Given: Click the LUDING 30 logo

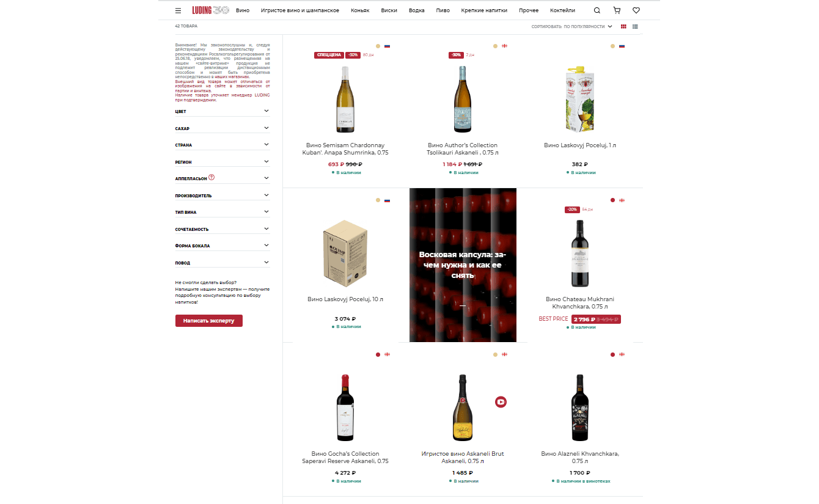Looking at the screenshot, I should click(210, 10).
